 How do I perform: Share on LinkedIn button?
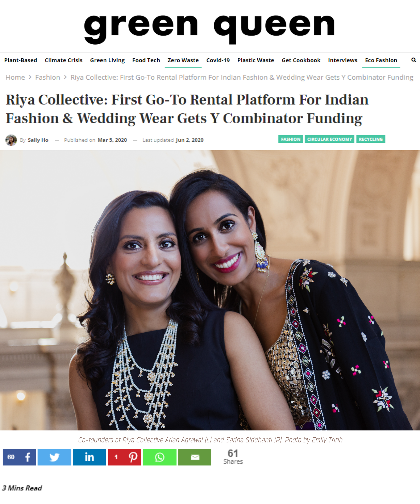coord(89,457)
